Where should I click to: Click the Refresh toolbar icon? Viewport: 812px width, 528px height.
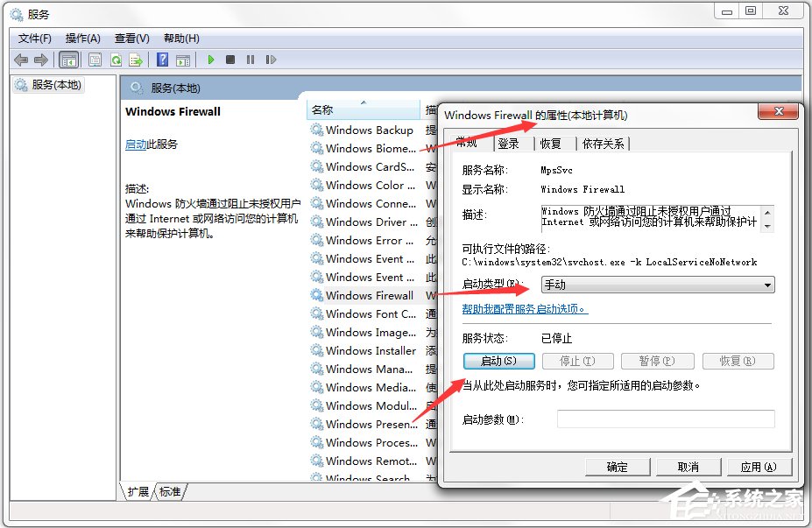[116, 59]
